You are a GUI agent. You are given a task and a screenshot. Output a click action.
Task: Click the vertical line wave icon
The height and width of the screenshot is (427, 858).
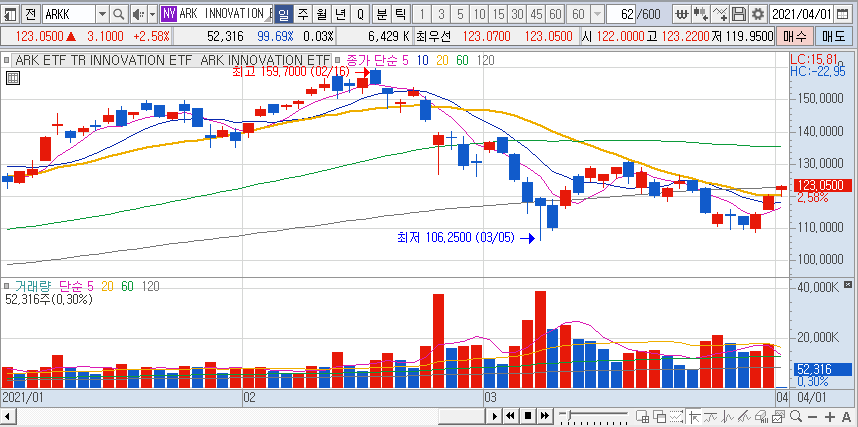(x=727, y=417)
